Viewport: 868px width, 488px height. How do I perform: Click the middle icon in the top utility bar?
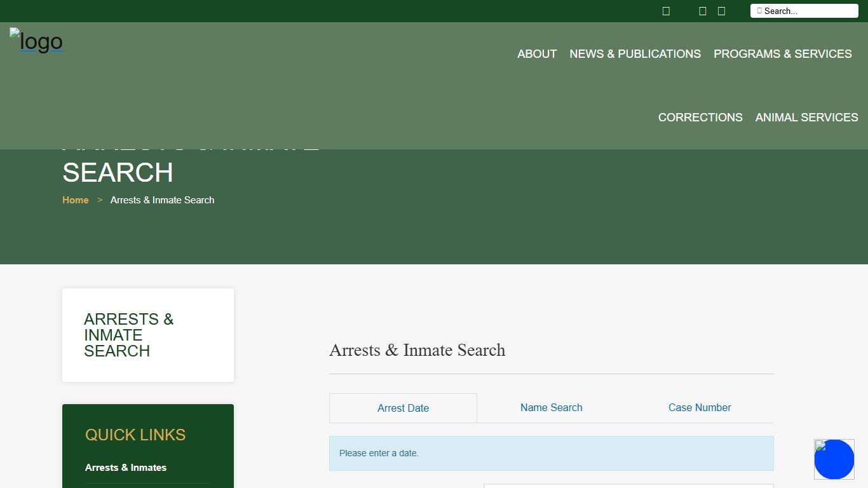pos(702,11)
